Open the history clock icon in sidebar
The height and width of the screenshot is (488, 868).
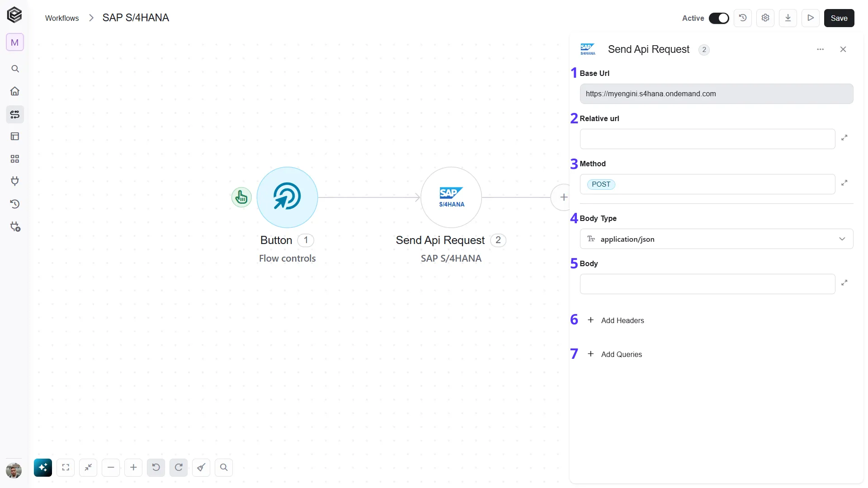(15, 204)
